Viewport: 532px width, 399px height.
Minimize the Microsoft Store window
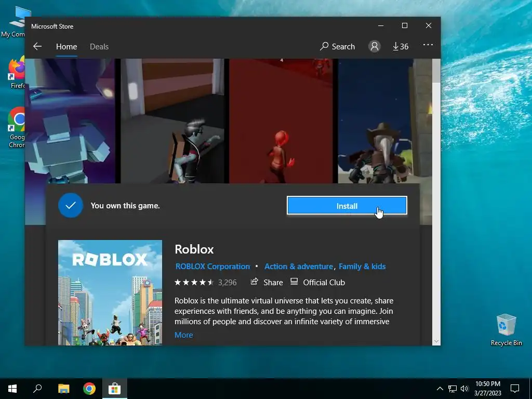tap(381, 25)
